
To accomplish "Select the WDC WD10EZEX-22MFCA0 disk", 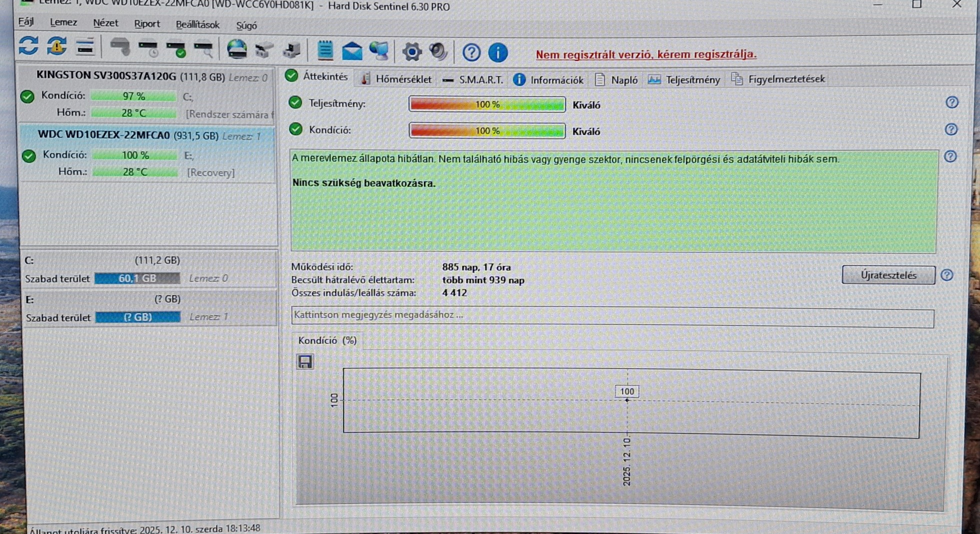I will [x=147, y=154].
